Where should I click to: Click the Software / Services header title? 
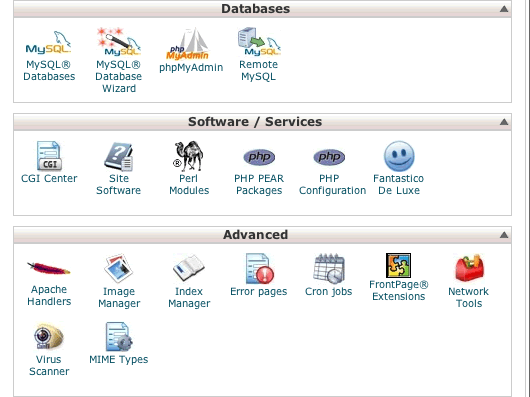click(x=255, y=122)
